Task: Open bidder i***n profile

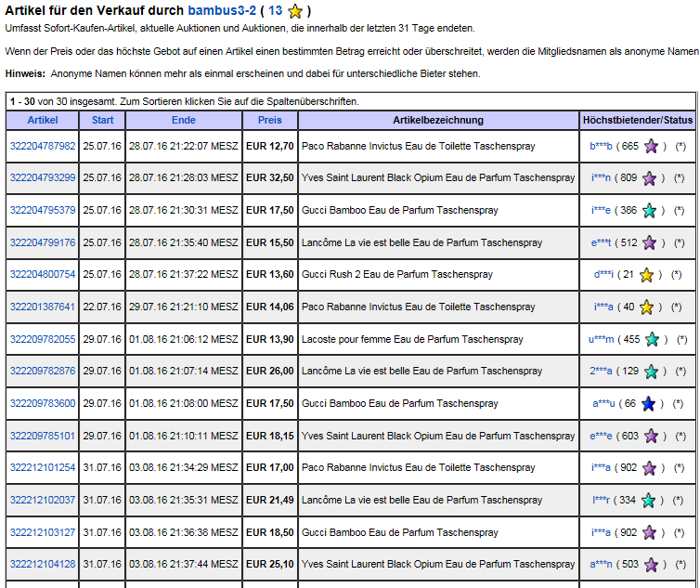Action: pyautogui.click(x=601, y=177)
